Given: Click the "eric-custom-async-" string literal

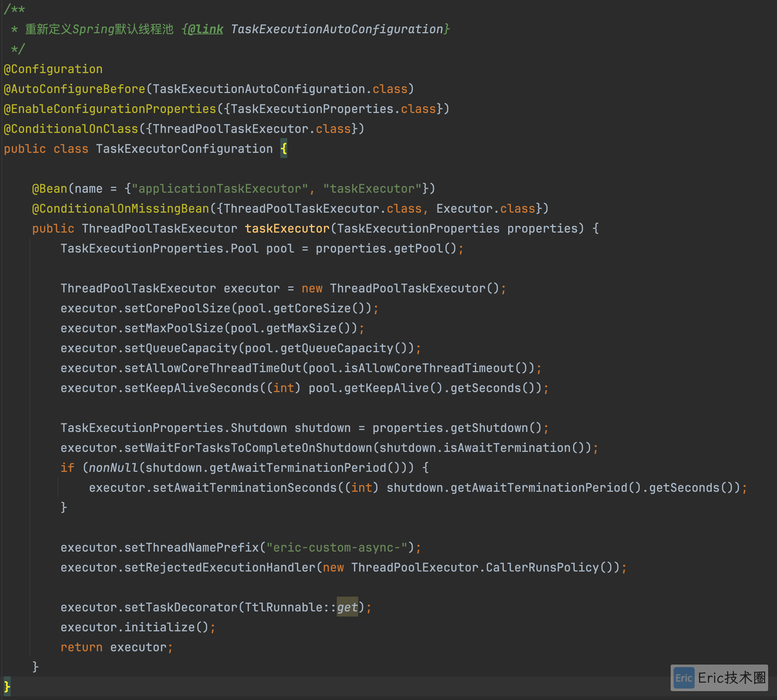Looking at the screenshot, I should click(337, 548).
